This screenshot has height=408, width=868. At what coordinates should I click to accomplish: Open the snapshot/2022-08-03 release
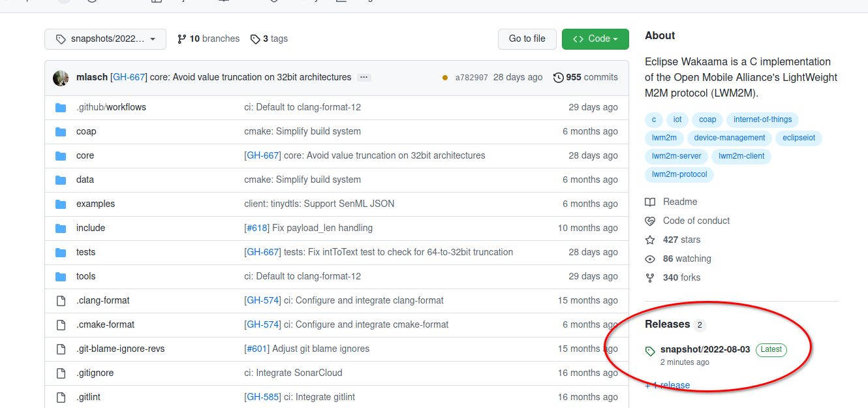(705, 349)
